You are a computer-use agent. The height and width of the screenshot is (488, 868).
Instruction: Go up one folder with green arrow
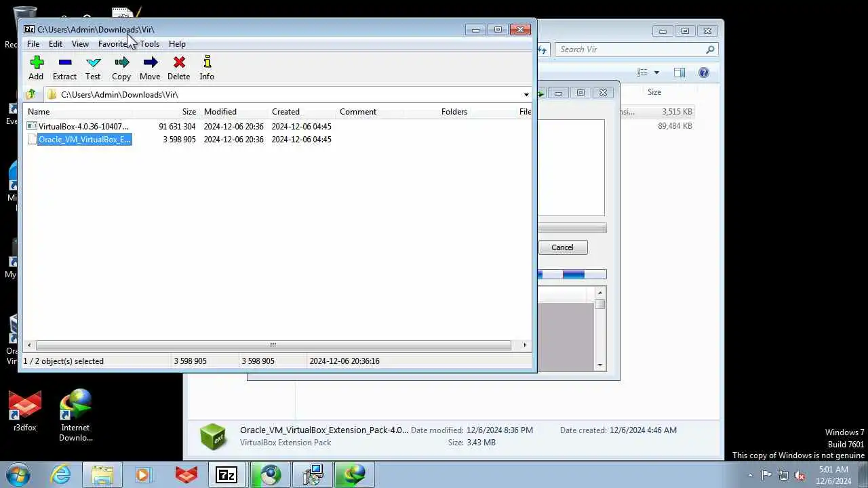click(x=31, y=94)
